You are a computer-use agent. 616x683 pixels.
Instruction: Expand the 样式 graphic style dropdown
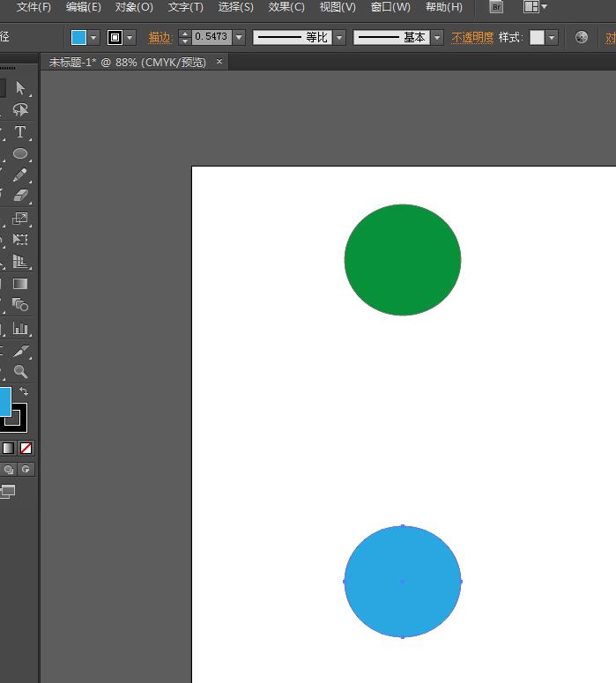point(552,38)
